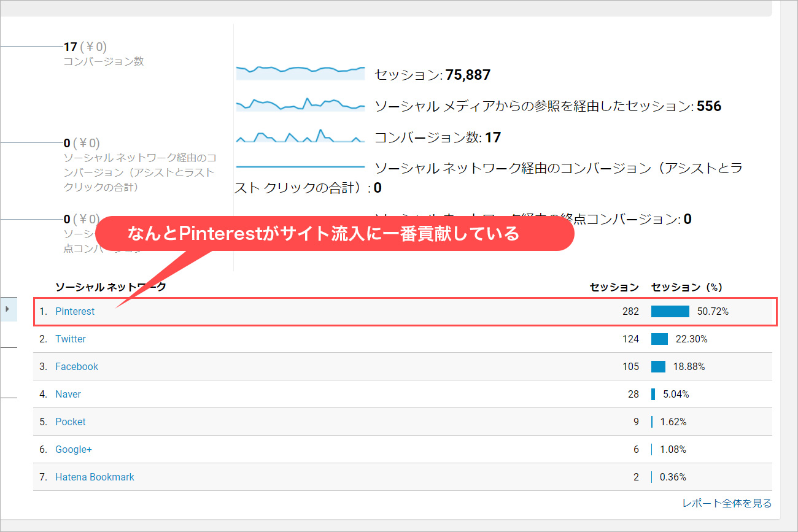798x532 pixels.
Task: Click the Pinterest 50.72% session bar
Action: coord(670,311)
